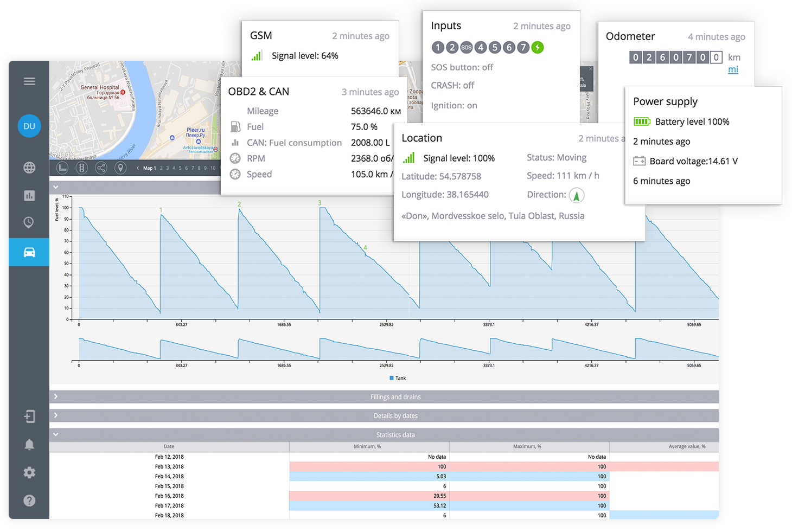The height and width of the screenshot is (532, 792).
Task: Open the bar chart reports section
Action: [x=29, y=196]
